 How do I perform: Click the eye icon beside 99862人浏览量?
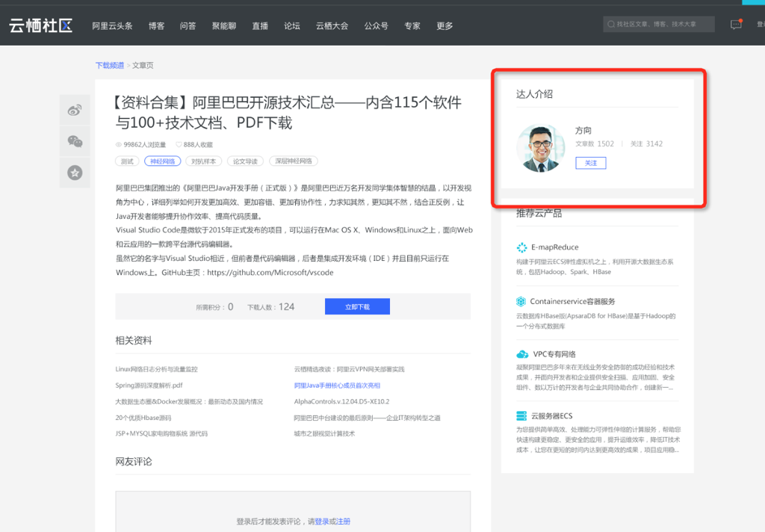[x=119, y=144]
